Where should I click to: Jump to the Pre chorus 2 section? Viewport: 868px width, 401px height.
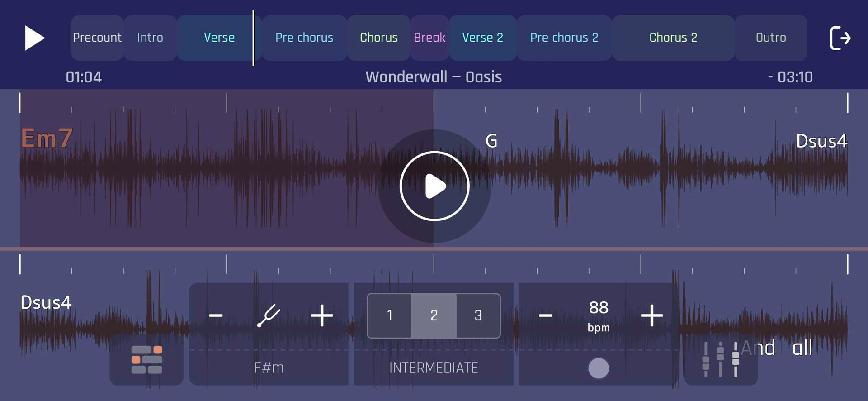[x=564, y=38]
